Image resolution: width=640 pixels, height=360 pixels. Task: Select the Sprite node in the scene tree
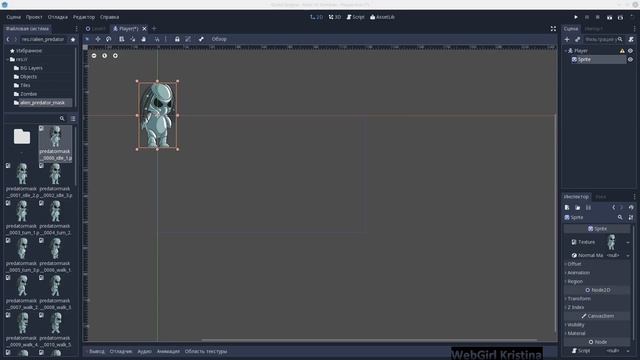tap(584, 60)
